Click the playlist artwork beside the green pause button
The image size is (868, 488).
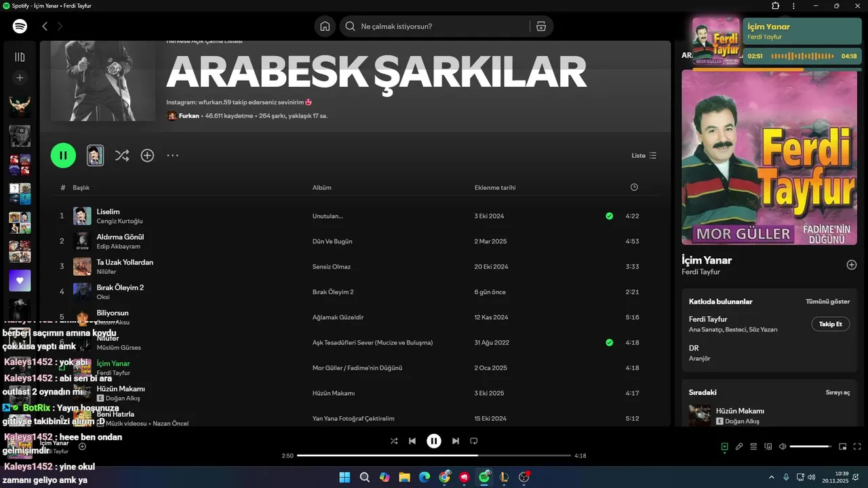point(96,155)
